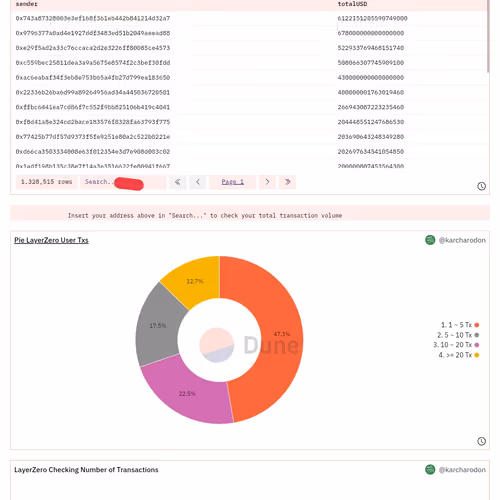Click karcharodon avatar in Checking Number header
Viewport: 500px width, 500px height.
tap(430, 470)
